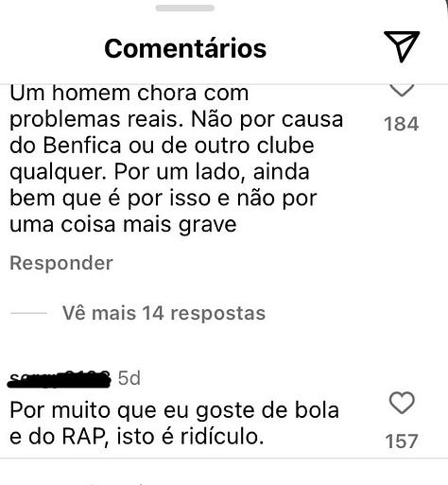Click the phrase 'problemas reais' in comment

[x=96, y=120]
